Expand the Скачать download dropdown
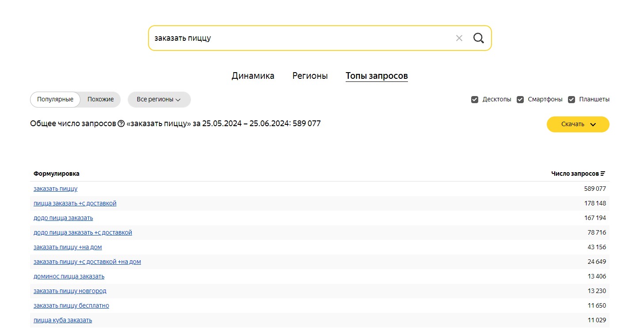The width and height of the screenshot is (644, 328). [x=578, y=124]
